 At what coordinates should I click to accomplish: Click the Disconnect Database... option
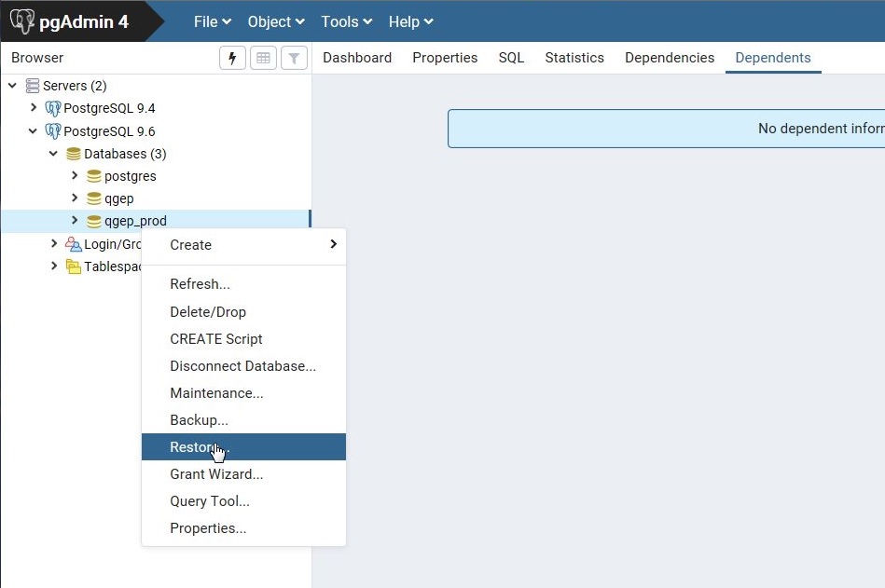pos(242,366)
